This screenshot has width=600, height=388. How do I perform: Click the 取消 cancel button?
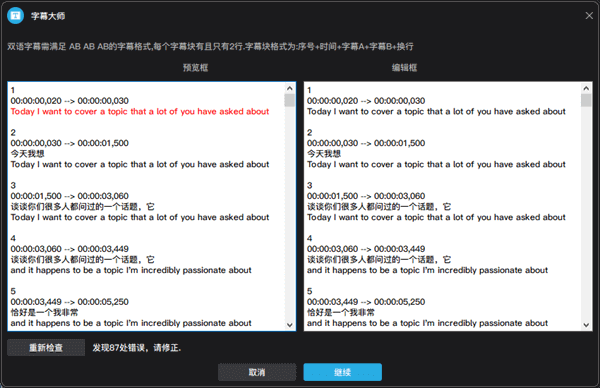[x=257, y=372]
